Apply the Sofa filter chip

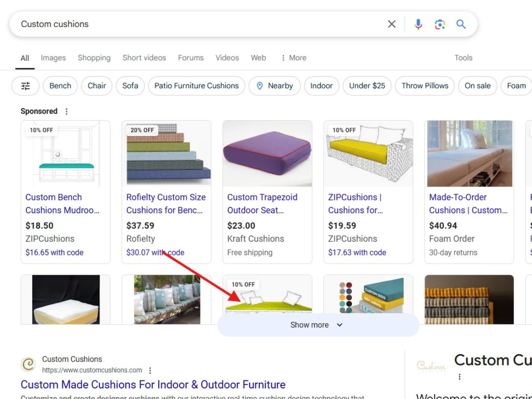[130, 86]
